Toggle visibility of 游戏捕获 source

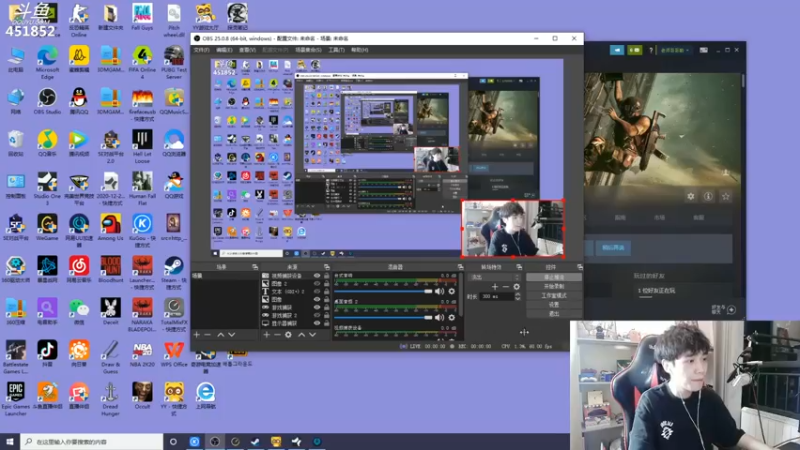click(x=317, y=308)
